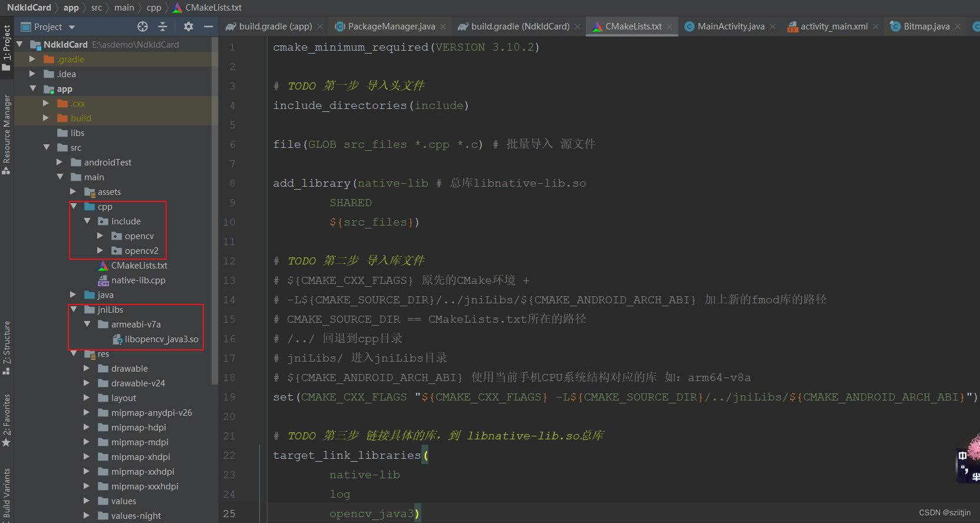Expand the androidTest folder
The height and width of the screenshot is (523, 980).
coord(60,162)
